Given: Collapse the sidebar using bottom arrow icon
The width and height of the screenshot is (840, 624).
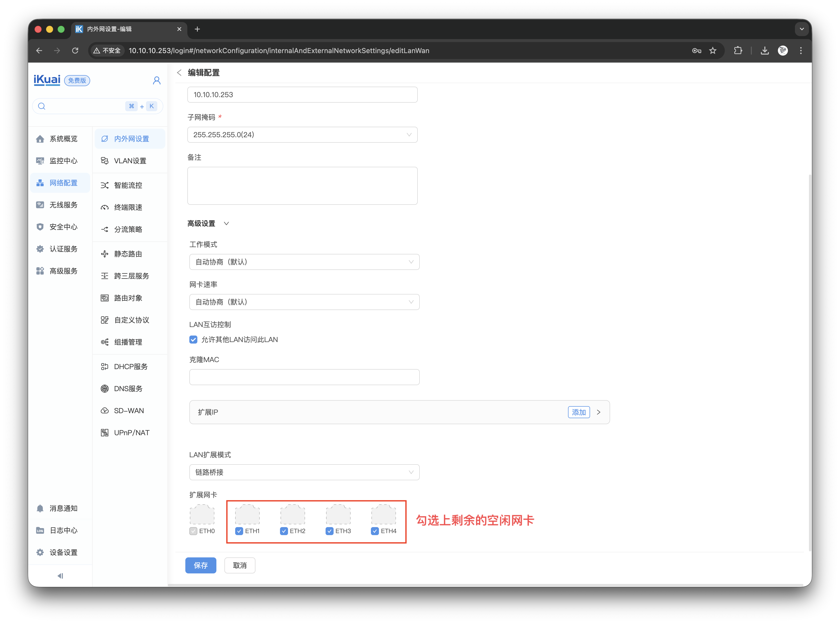Looking at the screenshot, I should [60, 576].
